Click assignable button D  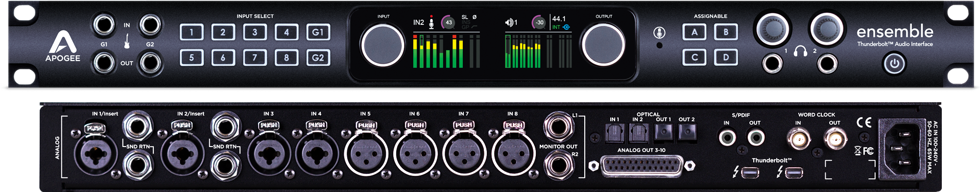(726, 58)
